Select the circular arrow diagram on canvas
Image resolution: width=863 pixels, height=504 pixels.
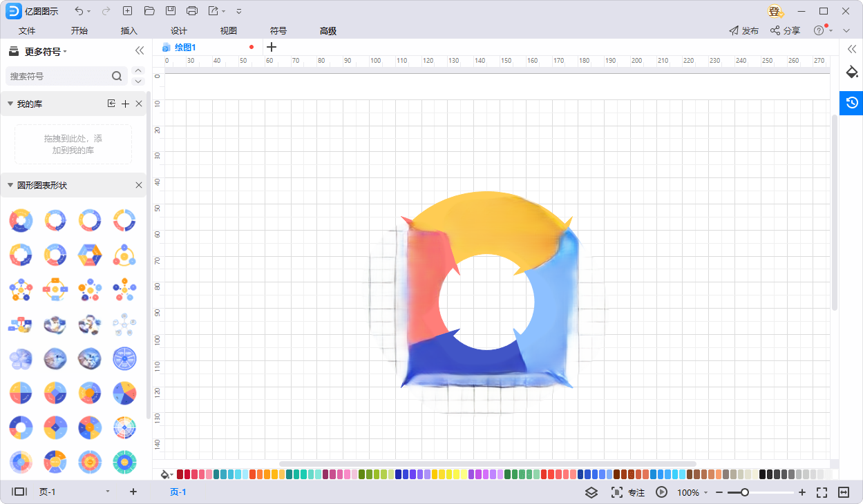pos(487,290)
